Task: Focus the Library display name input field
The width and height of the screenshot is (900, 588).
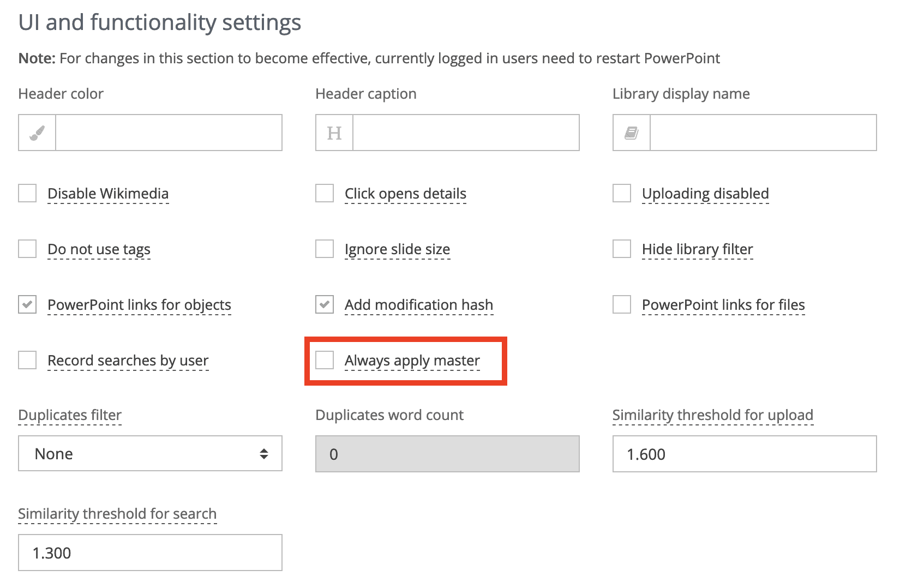Action: point(763,133)
